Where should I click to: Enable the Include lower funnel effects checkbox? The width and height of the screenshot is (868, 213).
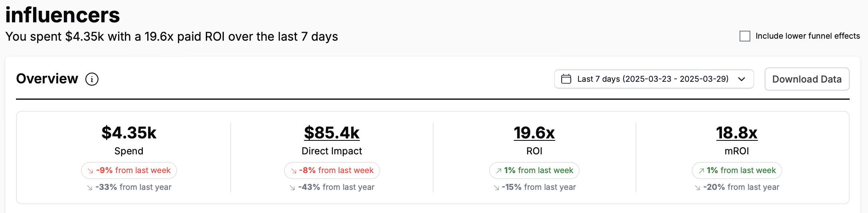pyautogui.click(x=745, y=36)
